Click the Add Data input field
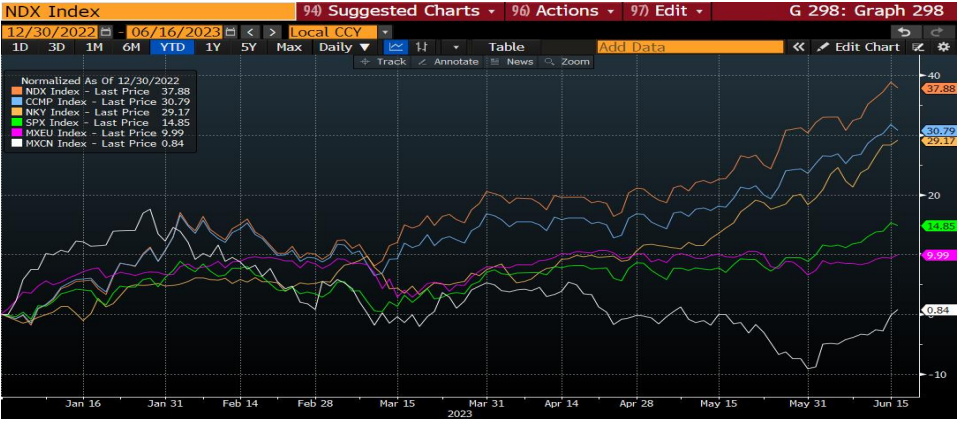Viewport: 959px width, 424px height. coord(689,47)
